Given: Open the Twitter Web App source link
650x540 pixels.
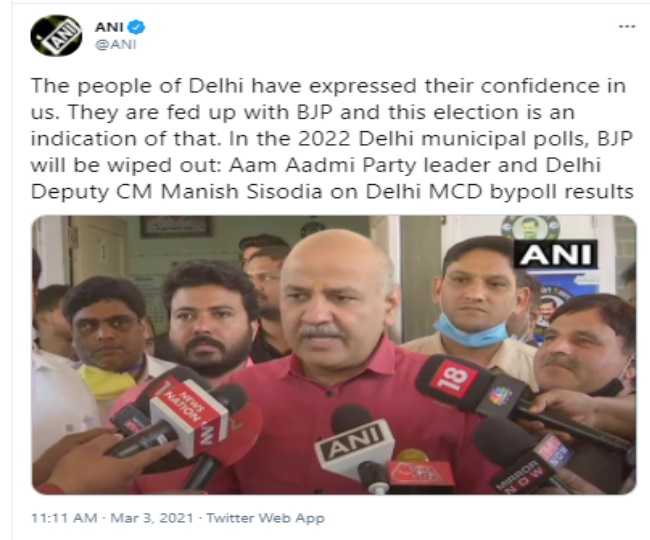Looking at the screenshot, I should click(265, 518).
